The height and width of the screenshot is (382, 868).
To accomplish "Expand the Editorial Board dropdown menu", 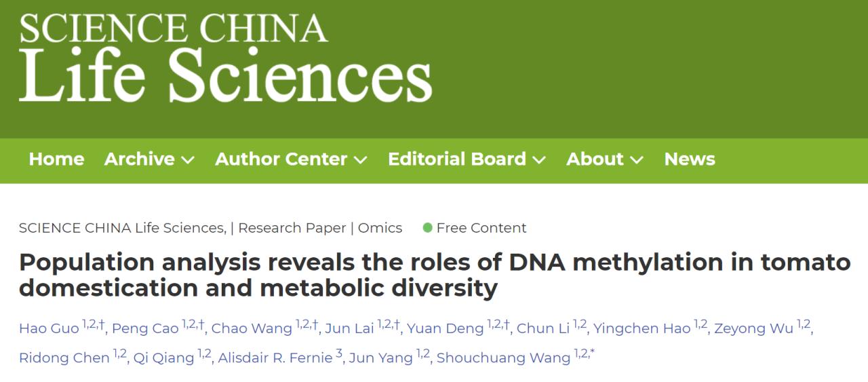I will click(467, 159).
